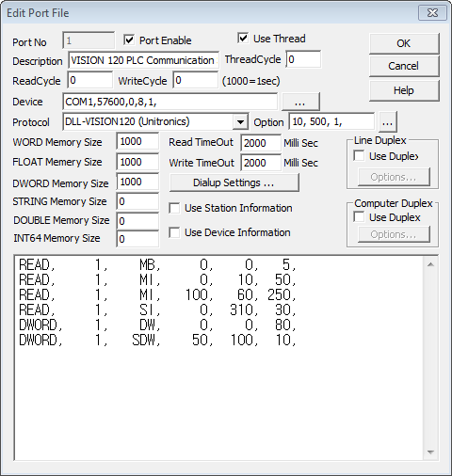Select the DWORD SDW row in list

pyautogui.click(x=157, y=341)
